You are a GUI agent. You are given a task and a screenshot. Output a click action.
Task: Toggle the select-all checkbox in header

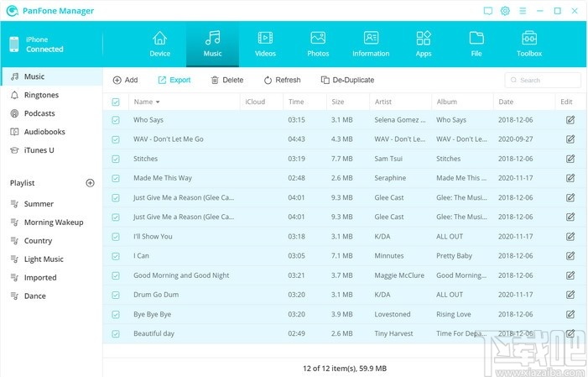(116, 102)
